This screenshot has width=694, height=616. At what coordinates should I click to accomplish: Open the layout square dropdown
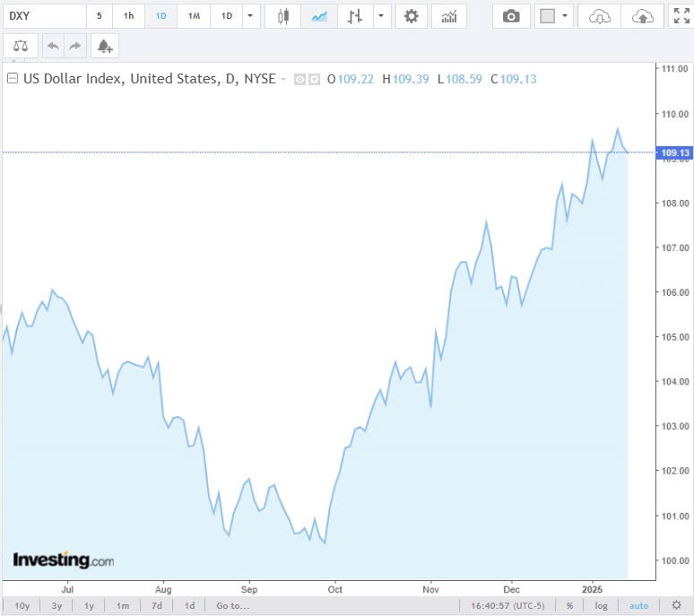point(554,16)
